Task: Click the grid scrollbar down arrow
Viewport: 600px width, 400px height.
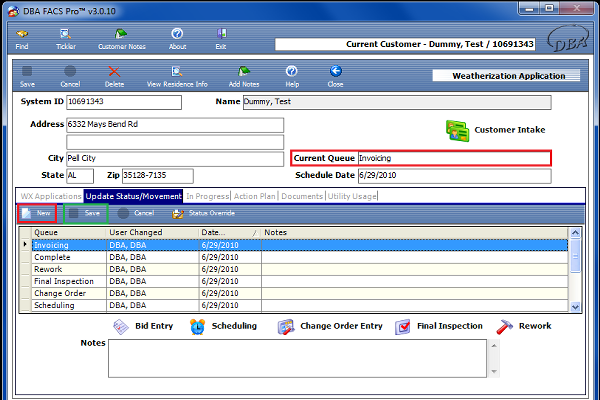Action: pyautogui.click(x=576, y=307)
